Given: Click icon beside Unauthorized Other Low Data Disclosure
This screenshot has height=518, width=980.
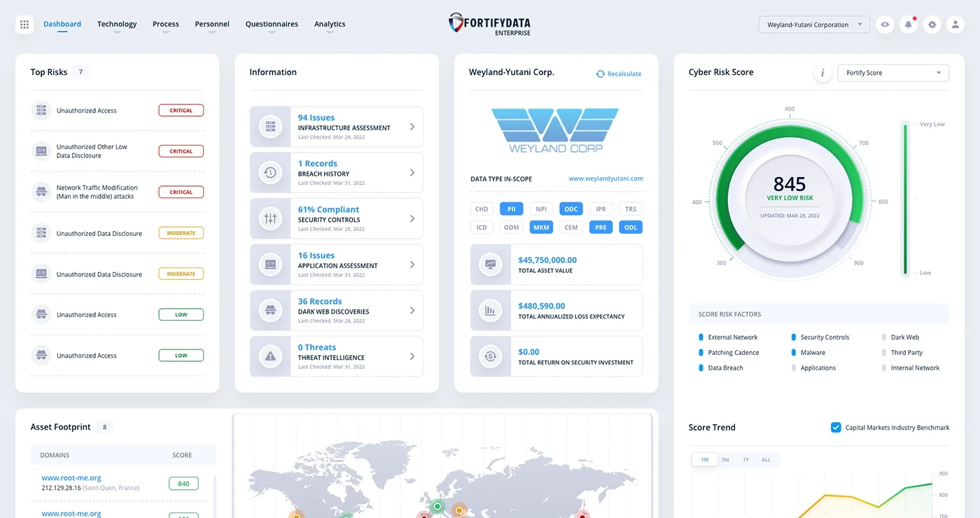Looking at the screenshot, I should (x=41, y=150).
